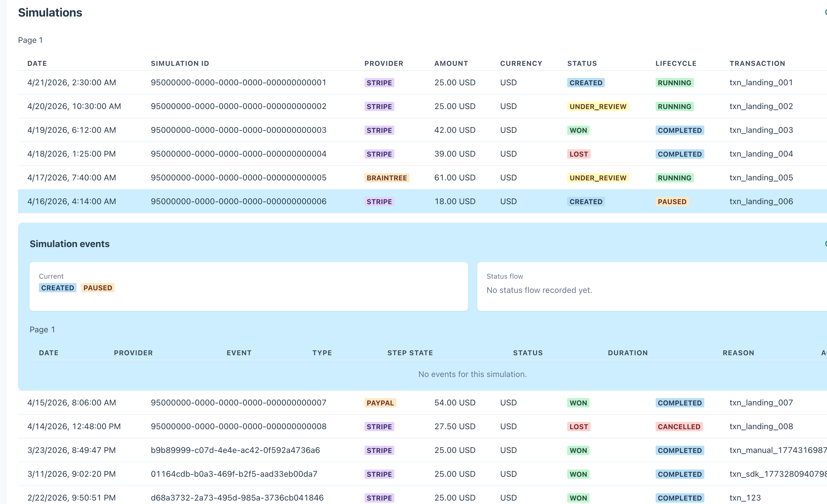Click the TRANSACTION column header
Screen dimensions: 827x504
point(757,64)
